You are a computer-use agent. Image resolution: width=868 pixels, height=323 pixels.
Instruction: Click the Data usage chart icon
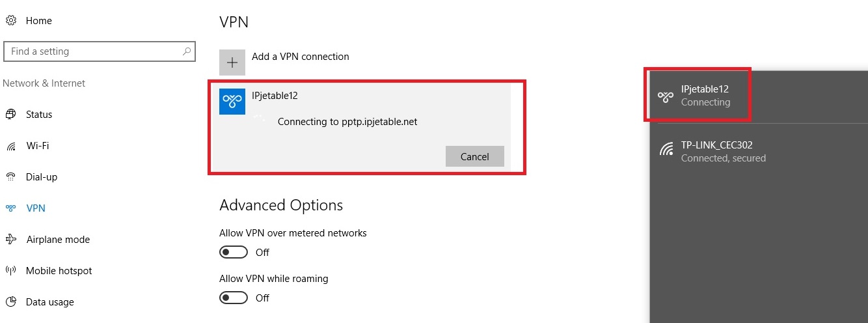(10, 302)
